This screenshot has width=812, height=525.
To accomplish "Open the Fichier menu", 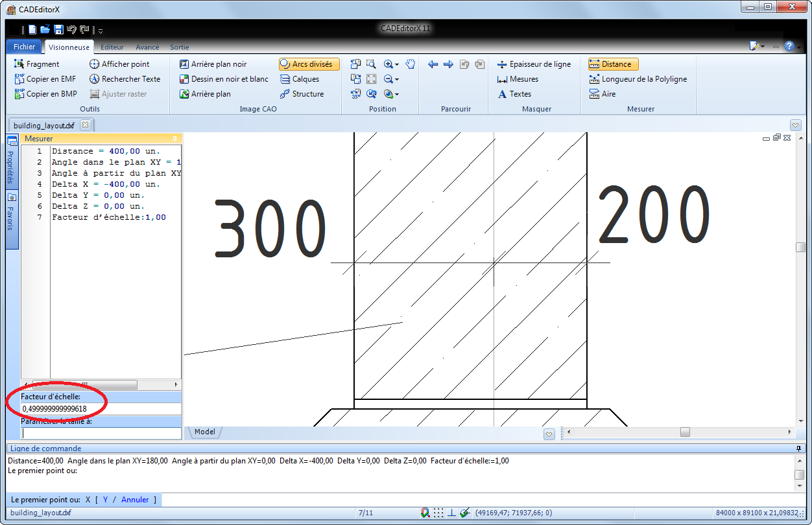I will [x=25, y=47].
